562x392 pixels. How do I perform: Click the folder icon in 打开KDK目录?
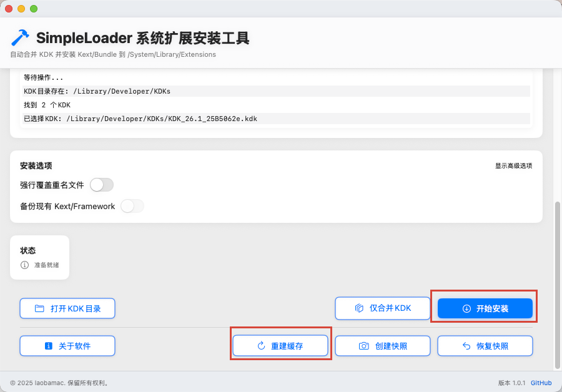click(39, 308)
